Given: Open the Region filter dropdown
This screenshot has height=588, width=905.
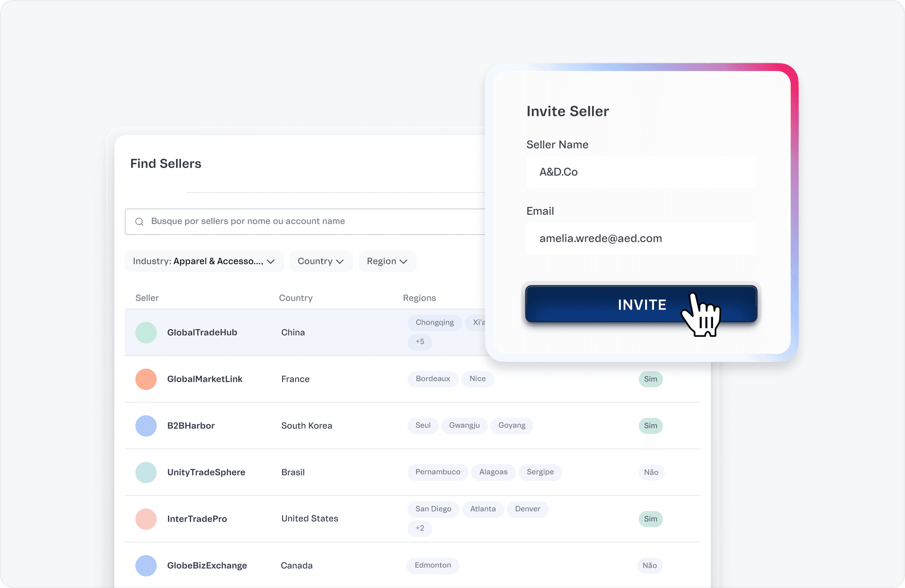Looking at the screenshot, I should (x=387, y=261).
